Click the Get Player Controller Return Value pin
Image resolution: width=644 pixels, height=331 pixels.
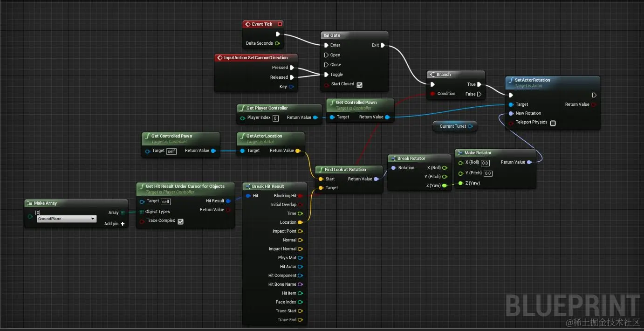pos(315,117)
